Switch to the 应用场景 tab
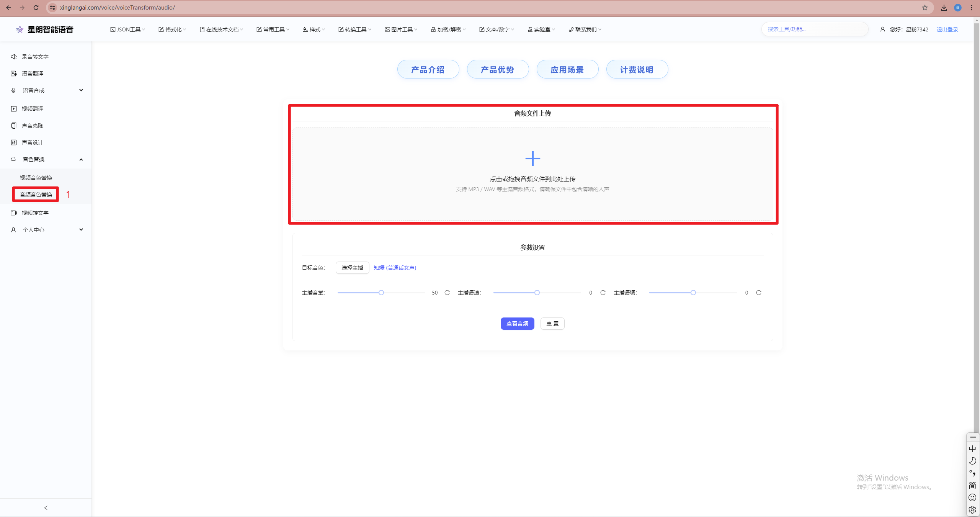Viewport: 980px width, 517px height. click(x=567, y=69)
